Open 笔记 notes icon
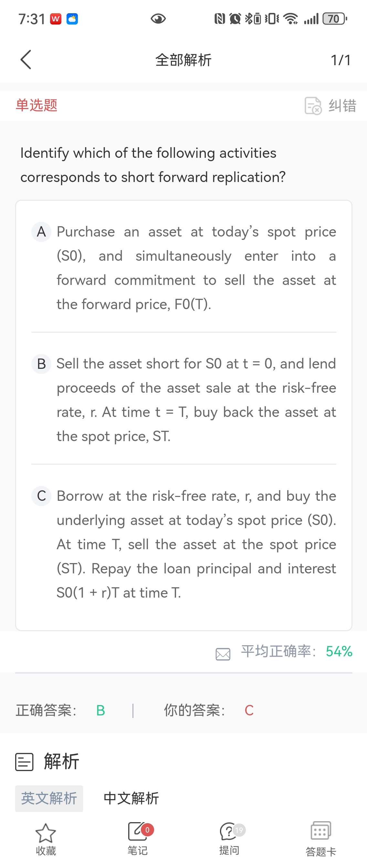Viewport: 367px width, 868px height. (x=138, y=832)
